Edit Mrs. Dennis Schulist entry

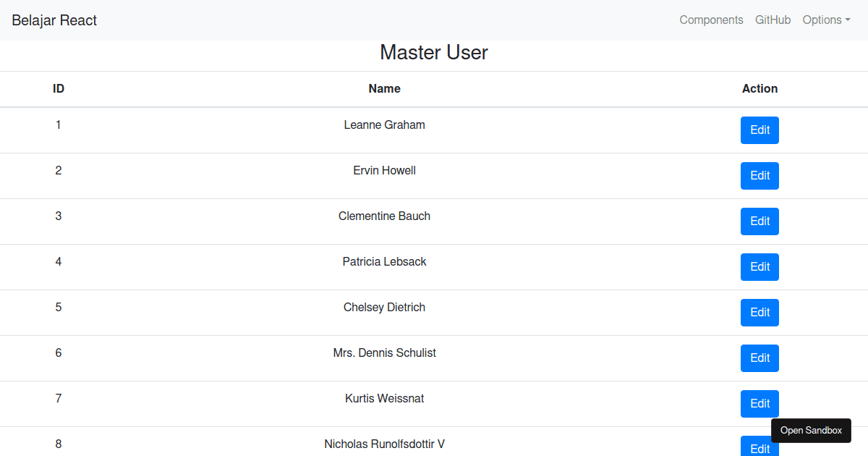(759, 358)
